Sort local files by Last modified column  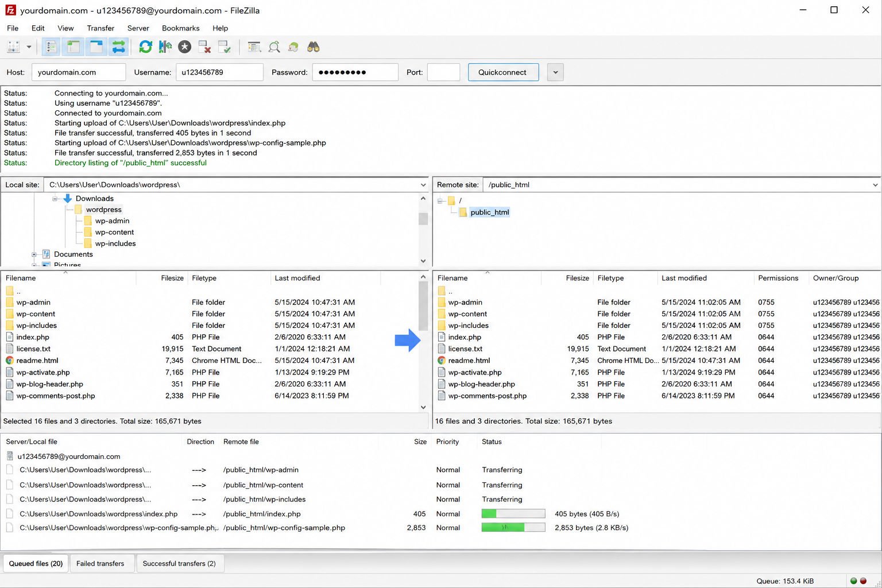[325, 278]
